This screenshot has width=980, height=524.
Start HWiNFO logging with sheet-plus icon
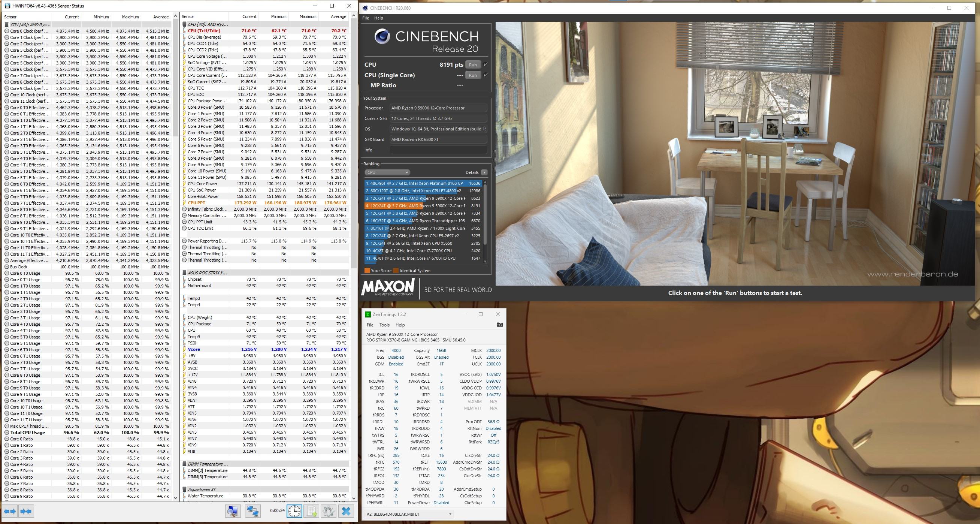click(311, 511)
